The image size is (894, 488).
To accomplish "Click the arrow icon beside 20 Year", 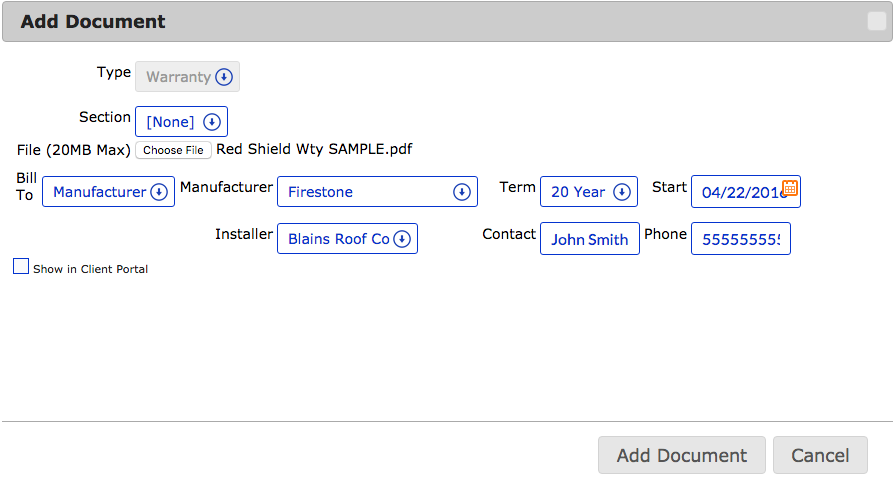I will point(621,192).
